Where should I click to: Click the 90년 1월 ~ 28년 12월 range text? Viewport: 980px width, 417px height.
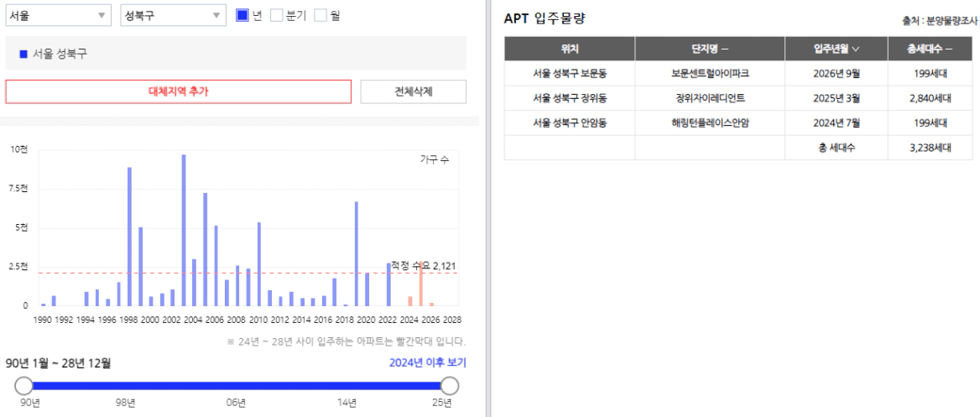pos(58,362)
